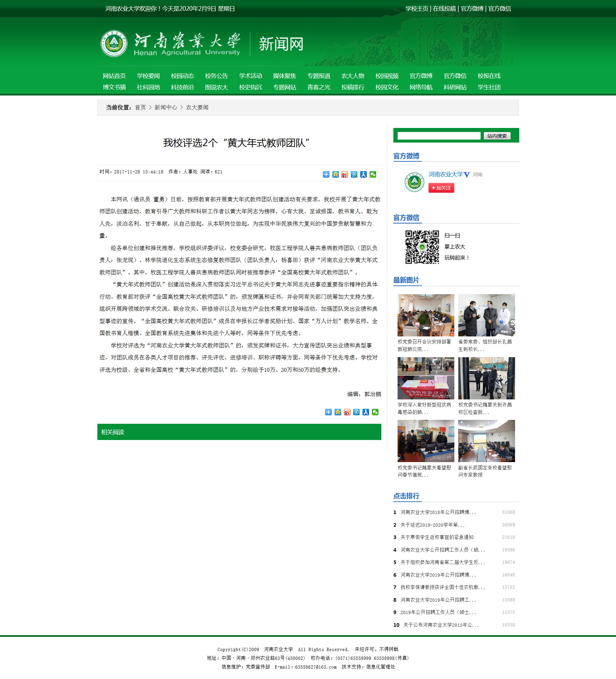The width and height of the screenshot is (616, 679).
Task: Share to Sina Weibo beside the read count
Action: click(x=345, y=174)
